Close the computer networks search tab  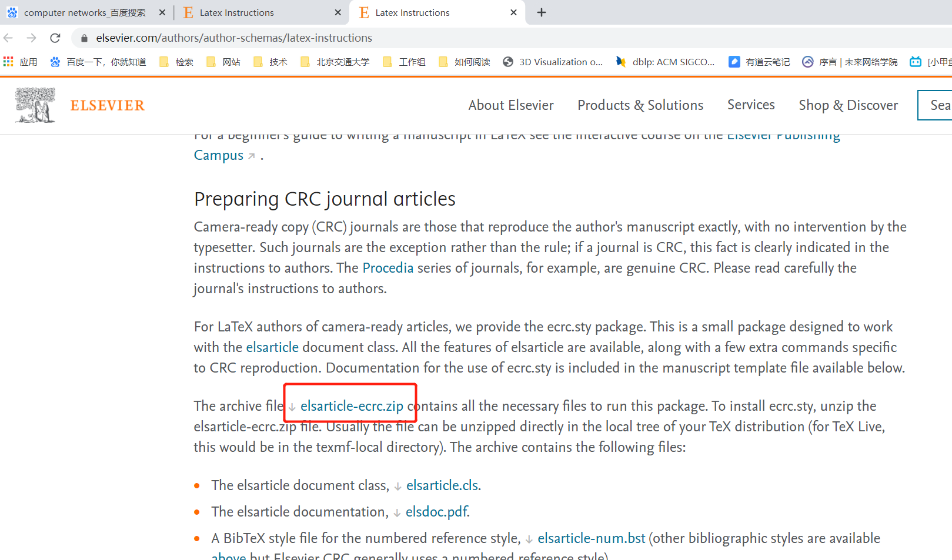(x=162, y=12)
